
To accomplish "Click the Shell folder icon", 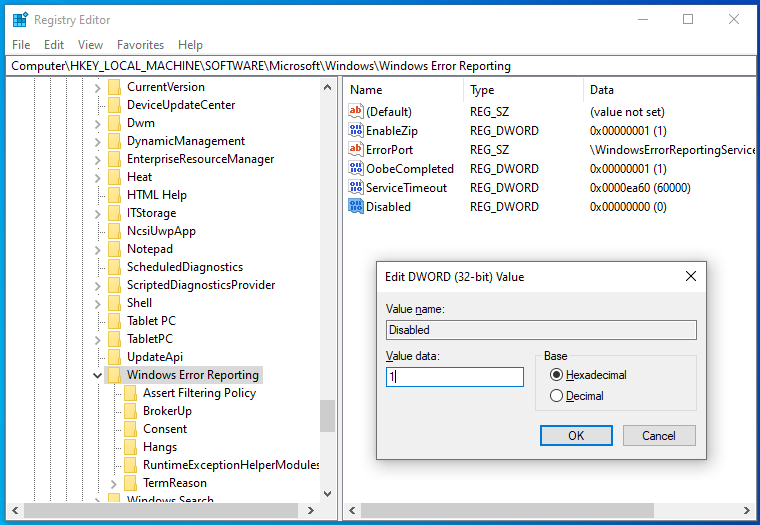I will point(114,303).
